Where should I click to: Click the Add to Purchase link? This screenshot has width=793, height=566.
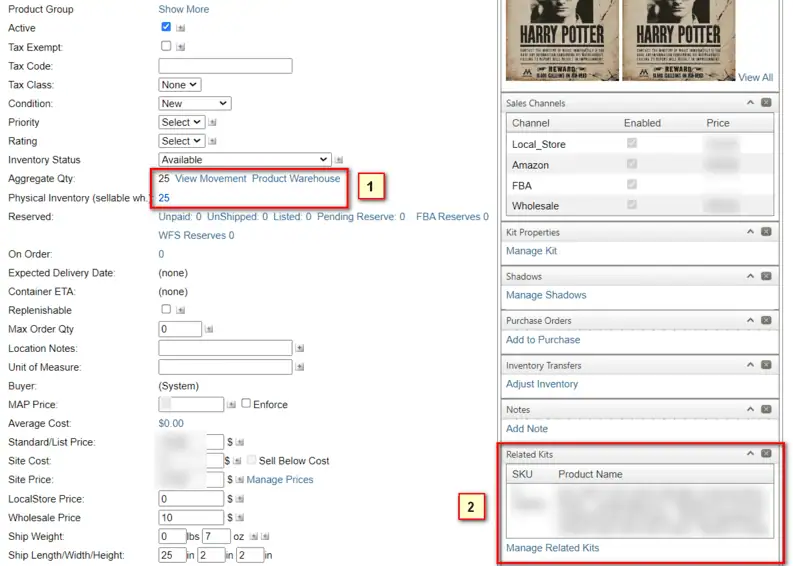(543, 340)
